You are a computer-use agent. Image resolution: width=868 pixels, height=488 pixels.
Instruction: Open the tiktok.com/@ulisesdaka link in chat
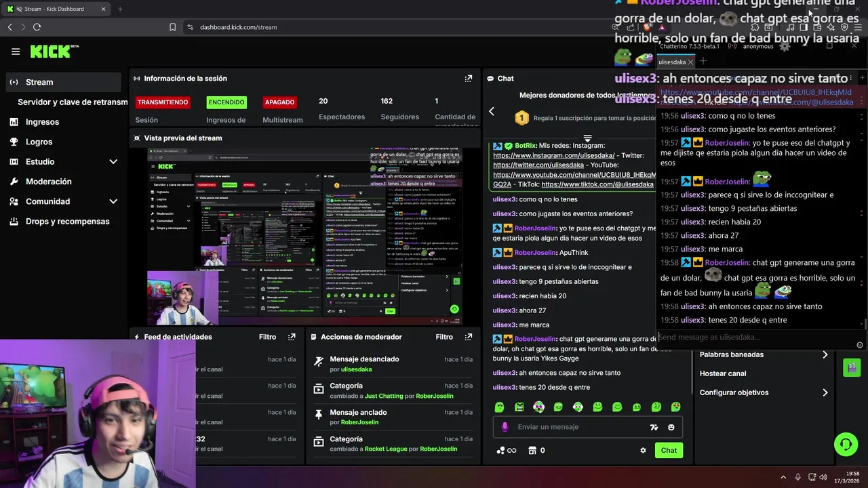pyautogui.click(x=597, y=184)
